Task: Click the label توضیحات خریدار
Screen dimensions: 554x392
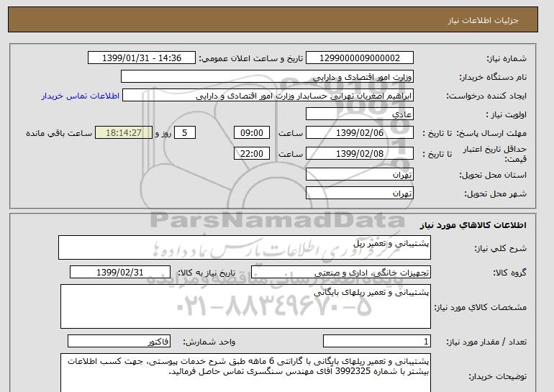Action: tap(497, 376)
